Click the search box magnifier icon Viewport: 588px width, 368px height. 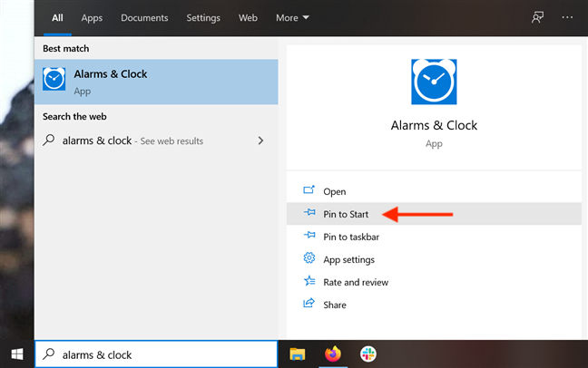[49, 353]
